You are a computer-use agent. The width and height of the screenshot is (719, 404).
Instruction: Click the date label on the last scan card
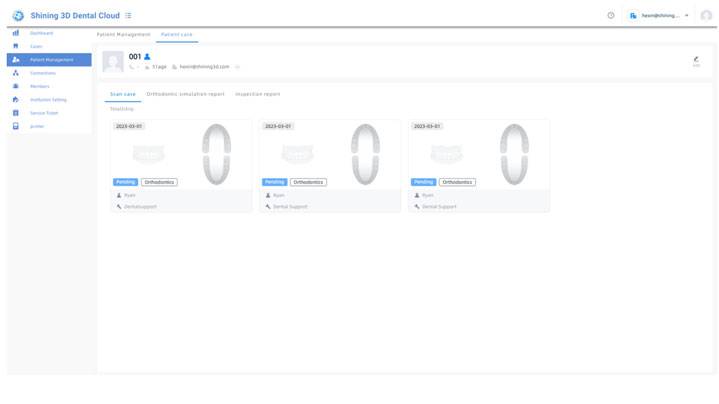(427, 126)
